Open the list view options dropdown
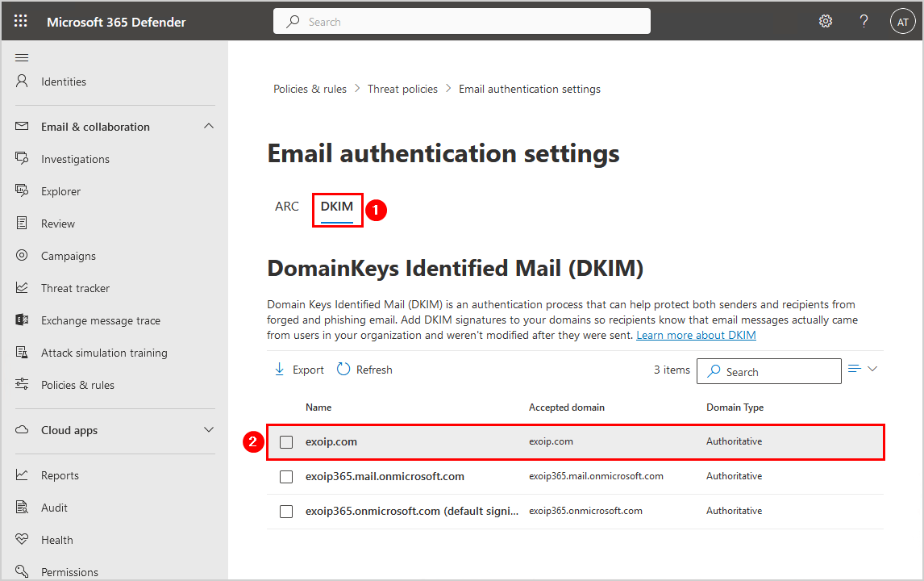 pos(863,370)
